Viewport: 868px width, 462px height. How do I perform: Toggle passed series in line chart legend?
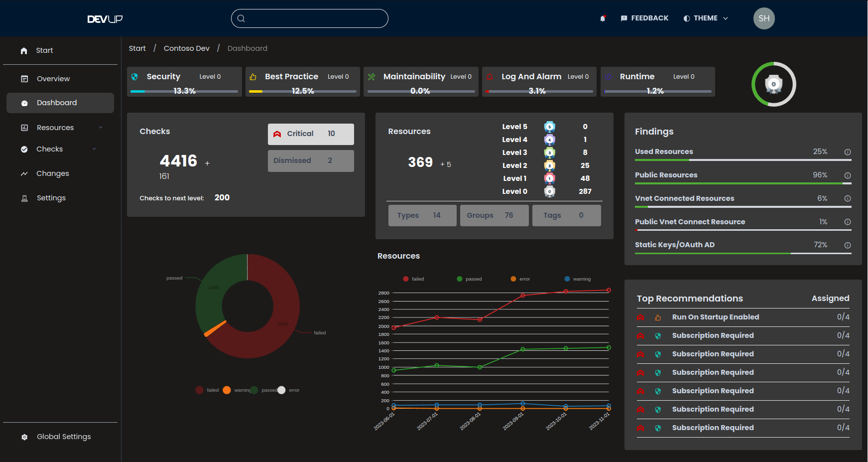tap(469, 279)
